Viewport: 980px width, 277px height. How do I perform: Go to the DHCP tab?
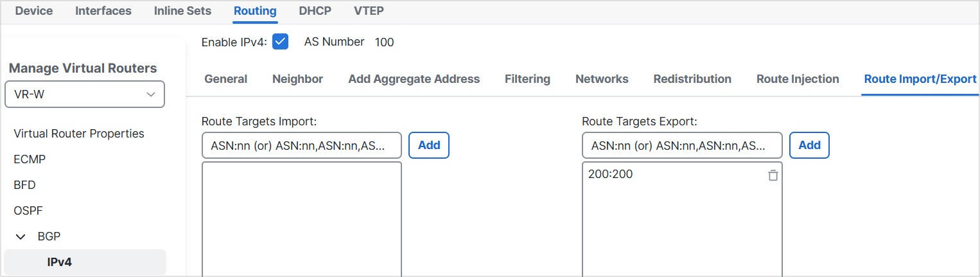click(315, 11)
